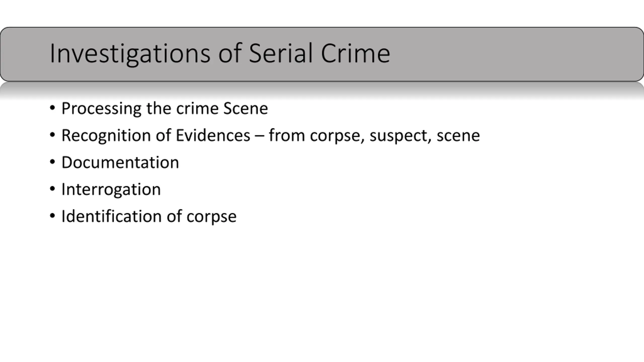Screen dimensions: 644x362
Task: Click the bullet dot before Documentation
Action: point(52,162)
